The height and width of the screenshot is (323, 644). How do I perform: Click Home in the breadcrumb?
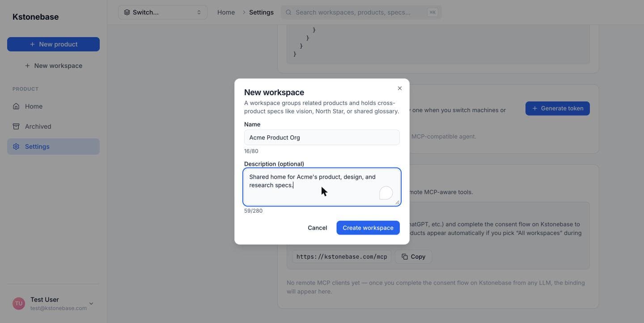pyautogui.click(x=226, y=13)
